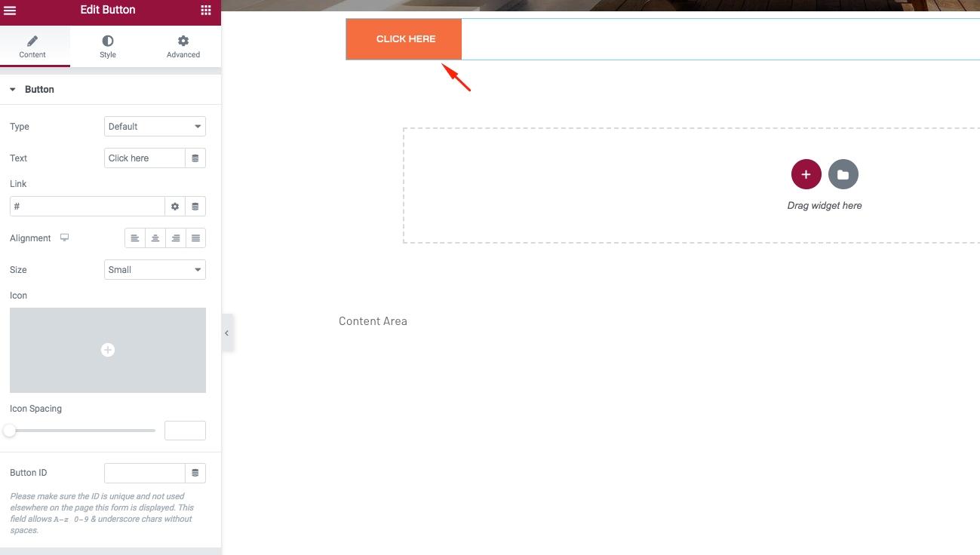Open the hamburger menu in panel header
Image resolution: width=980 pixels, height=555 pixels.
[x=11, y=11]
